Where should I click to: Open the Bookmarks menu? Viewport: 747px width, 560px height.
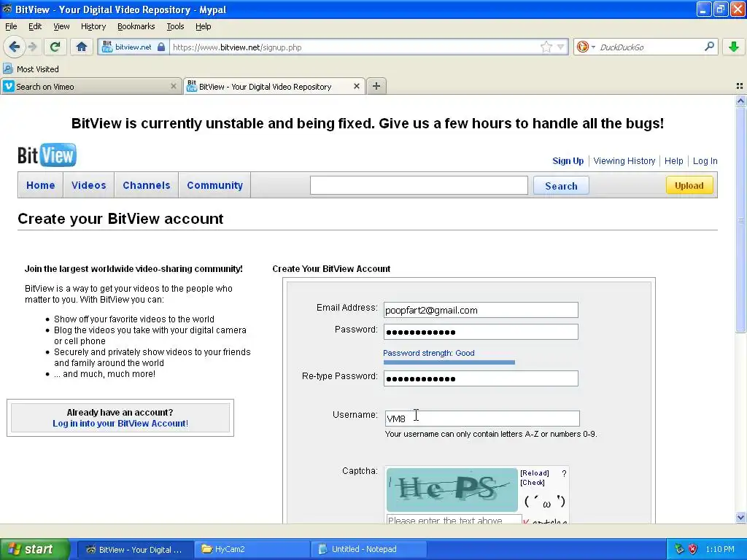pos(136,26)
